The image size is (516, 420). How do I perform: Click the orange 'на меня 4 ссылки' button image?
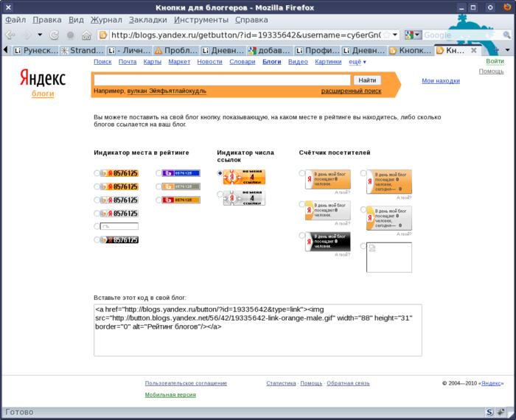pyautogui.click(x=244, y=177)
